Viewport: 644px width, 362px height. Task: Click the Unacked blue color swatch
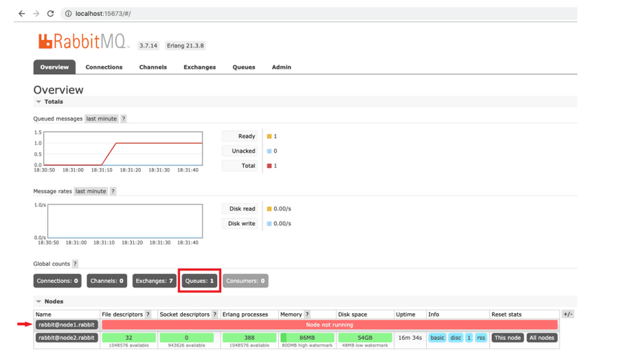(x=269, y=151)
